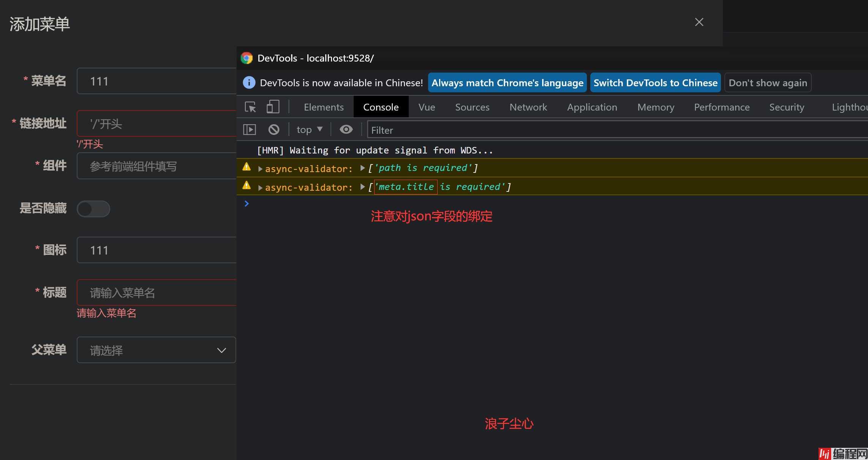The image size is (868, 460).
Task: Click Don't show again button
Action: coord(768,83)
